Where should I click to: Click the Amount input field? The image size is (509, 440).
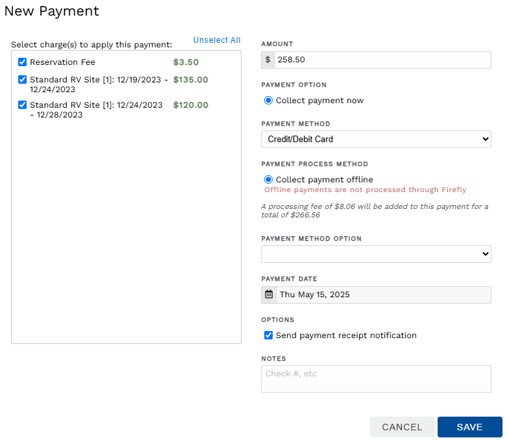tap(382, 60)
